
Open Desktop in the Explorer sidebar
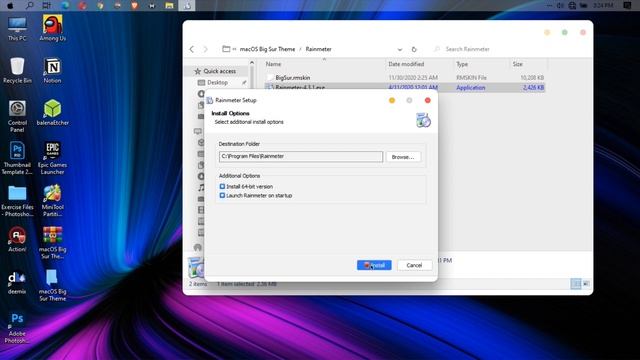click(217, 82)
